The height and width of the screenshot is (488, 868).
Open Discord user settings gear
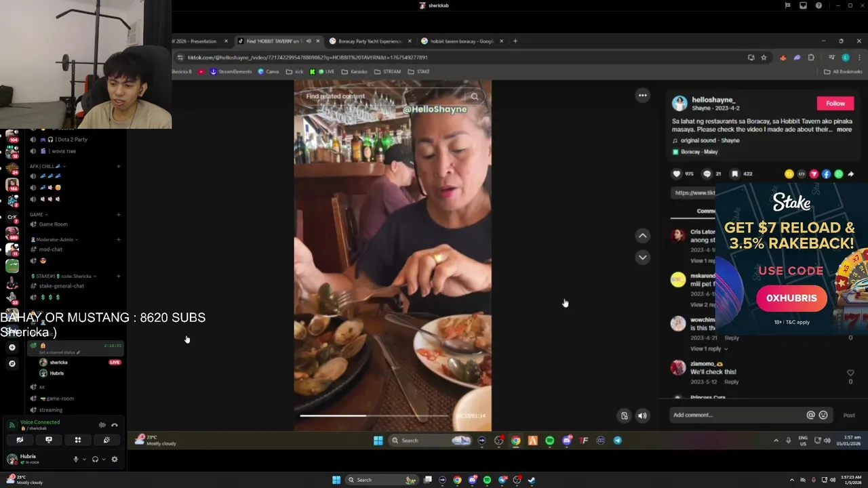115,459
